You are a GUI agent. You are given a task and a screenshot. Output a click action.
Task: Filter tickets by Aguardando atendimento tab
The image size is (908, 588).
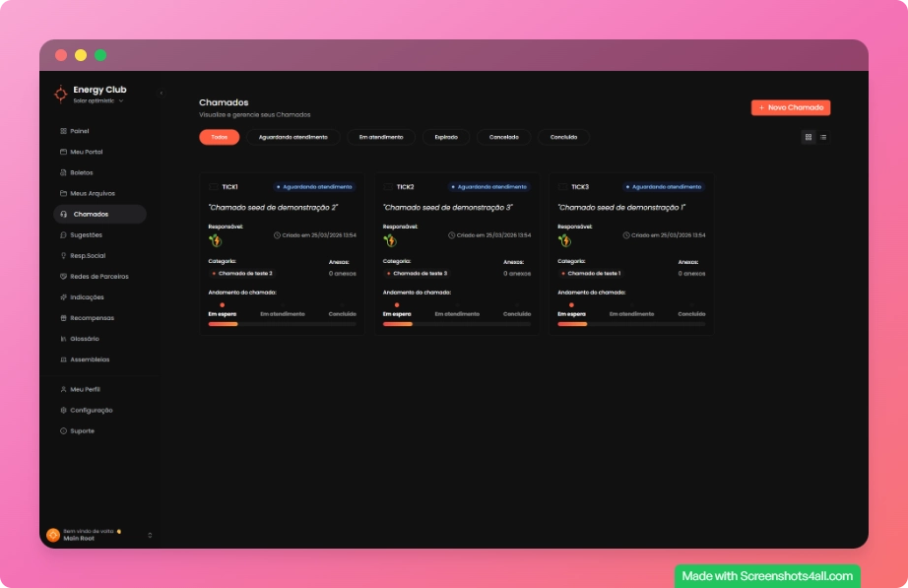[x=292, y=137]
